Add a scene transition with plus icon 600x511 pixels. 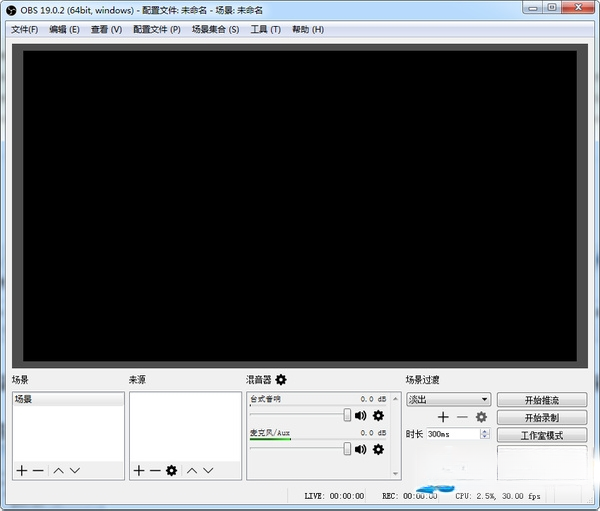443,417
